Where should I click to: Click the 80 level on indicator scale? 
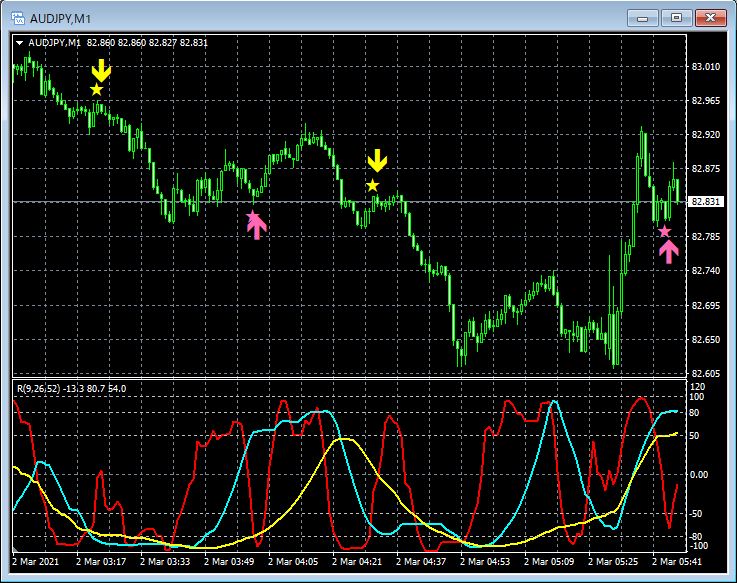(x=694, y=413)
